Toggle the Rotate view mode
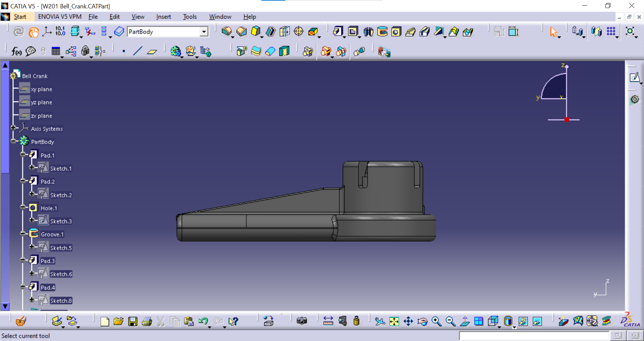 [422, 321]
